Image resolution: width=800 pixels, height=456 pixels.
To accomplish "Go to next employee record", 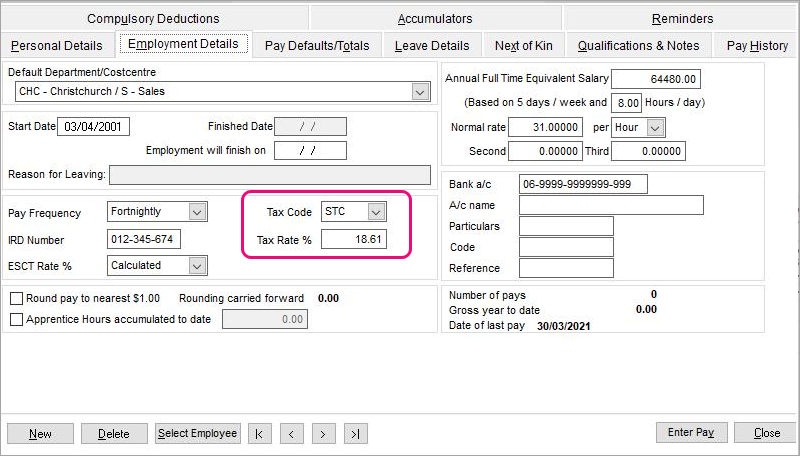I will tap(323, 433).
